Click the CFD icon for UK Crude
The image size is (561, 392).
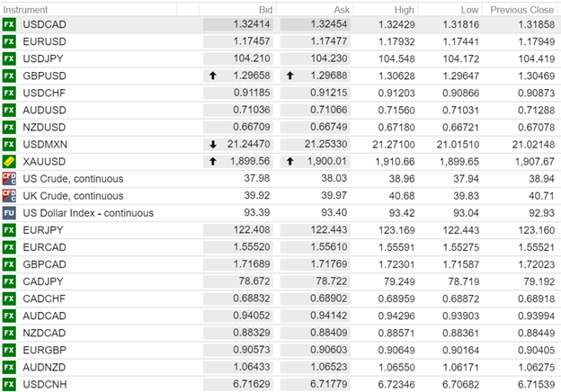click(9, 196)
